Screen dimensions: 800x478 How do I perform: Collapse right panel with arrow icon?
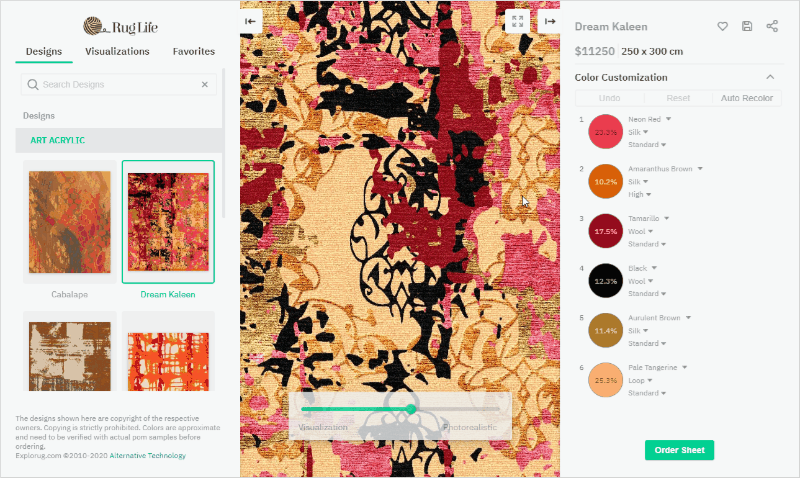[x=549, y=21]
